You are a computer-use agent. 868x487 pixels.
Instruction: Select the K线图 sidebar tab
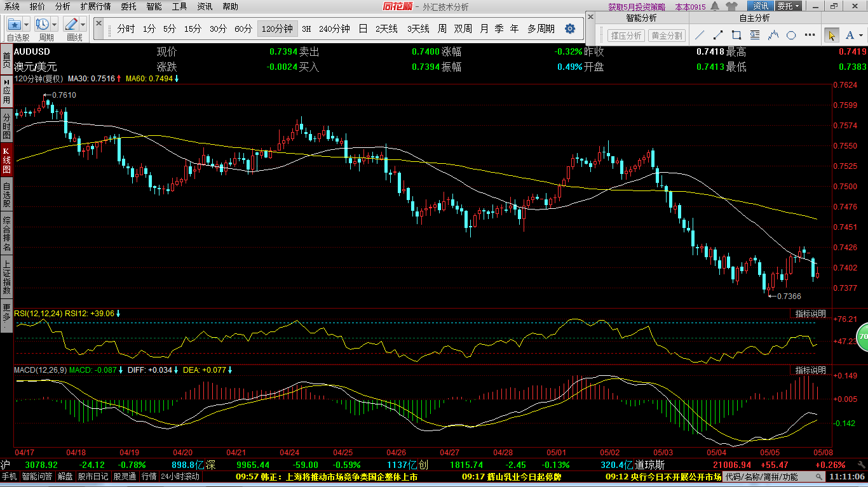tap(6, 161)
